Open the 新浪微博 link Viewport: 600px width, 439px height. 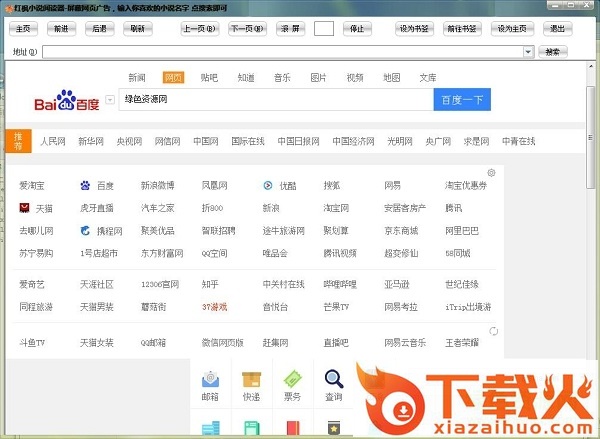(158, 186)
